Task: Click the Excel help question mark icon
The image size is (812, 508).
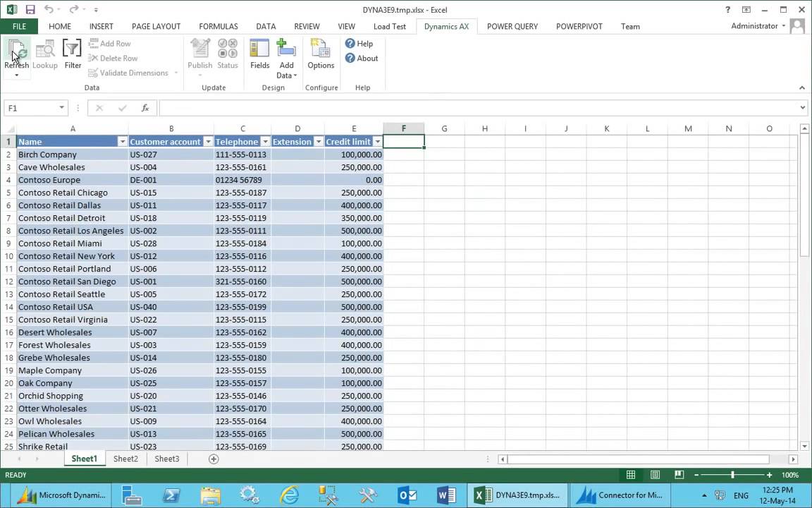Action: click(x=727, y=9)
